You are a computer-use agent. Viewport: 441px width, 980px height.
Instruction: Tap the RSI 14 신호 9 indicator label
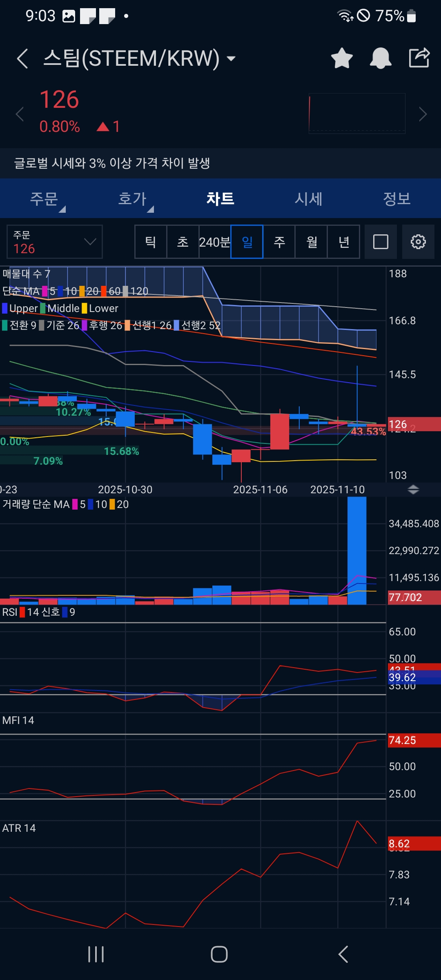click(39, 612)
